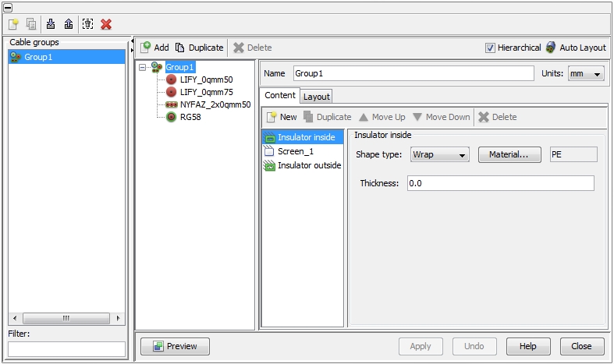The height and width of the screenshot is (364, 614).
Task: Select Group1 in Cable groups list
Action: pos(66,57)
